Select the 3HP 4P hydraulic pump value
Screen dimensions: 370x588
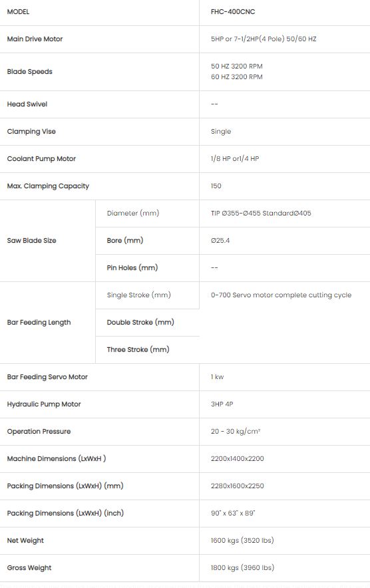coord(222,404)
